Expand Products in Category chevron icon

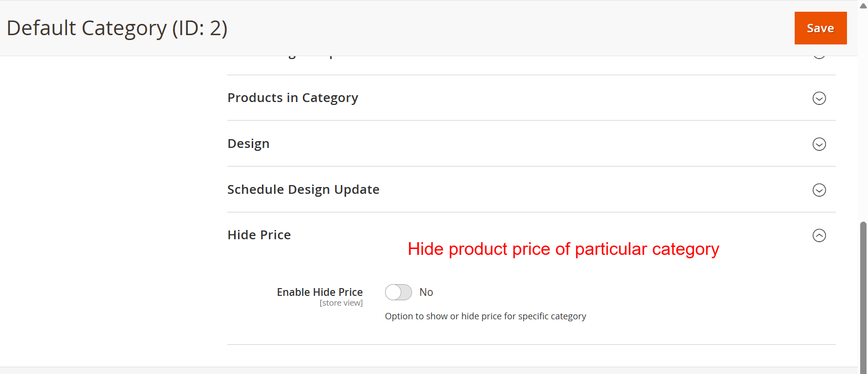[x=819, y=98]
